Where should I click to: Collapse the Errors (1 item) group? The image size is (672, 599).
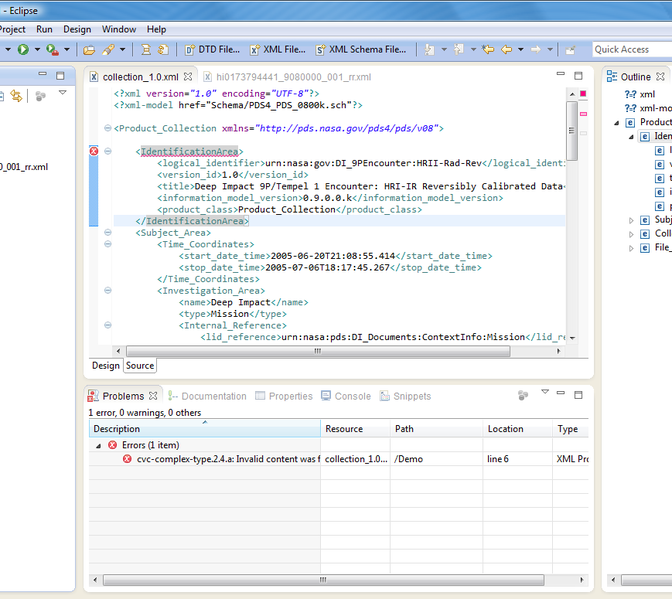(99, 446)
